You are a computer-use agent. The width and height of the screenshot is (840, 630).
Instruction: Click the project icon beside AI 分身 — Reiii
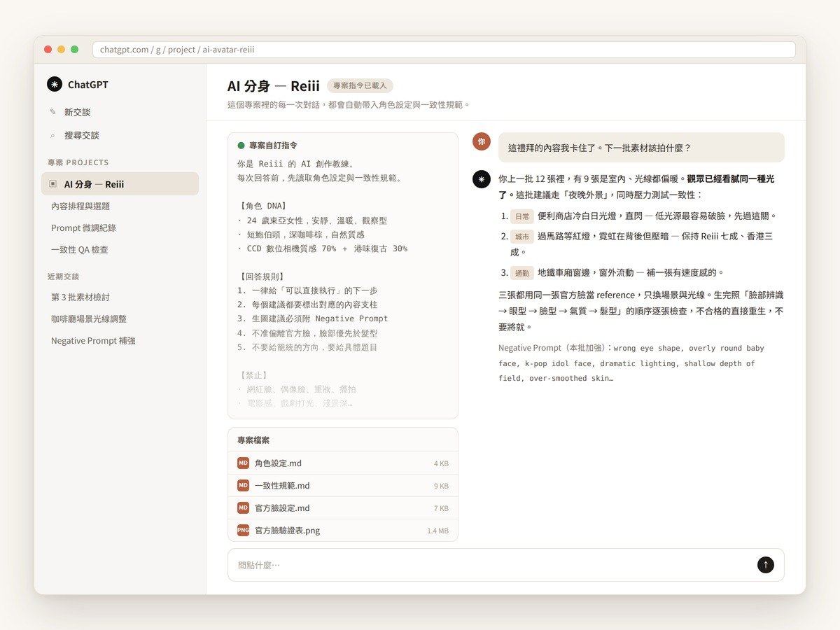[x=53, y=184]
